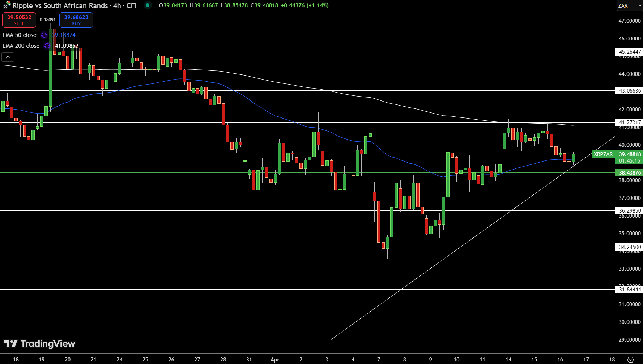Screen dimensions: 643x364
Task: Select the 31.84444 support level label
Action: (629, 289)
